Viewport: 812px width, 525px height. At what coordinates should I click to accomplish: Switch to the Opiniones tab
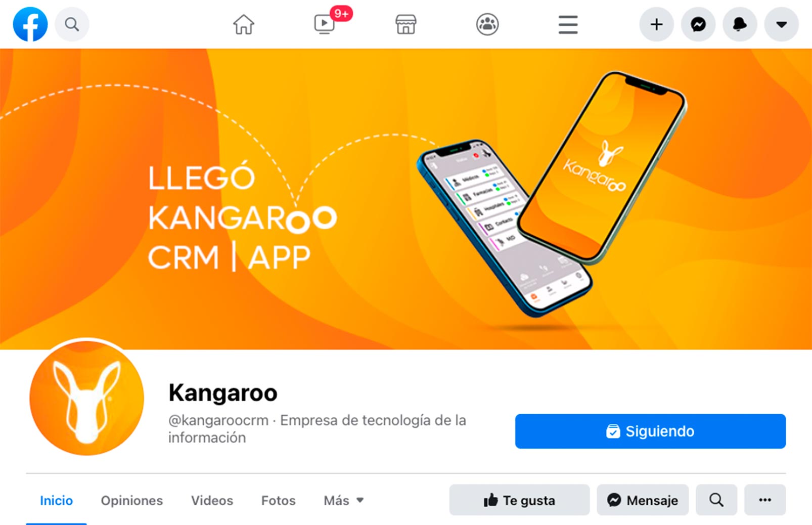click(x=131, y=500)
